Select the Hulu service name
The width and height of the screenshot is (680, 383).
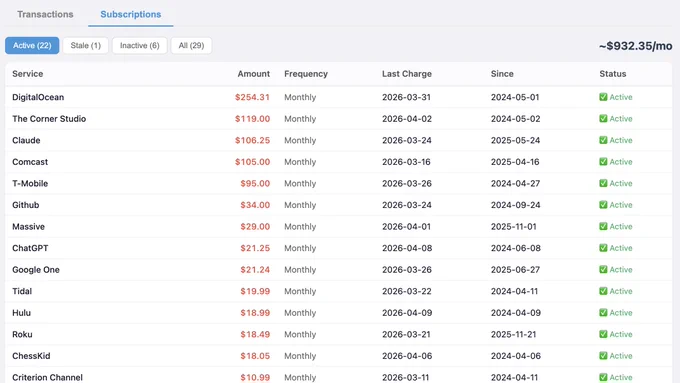[x=22, y=313]
